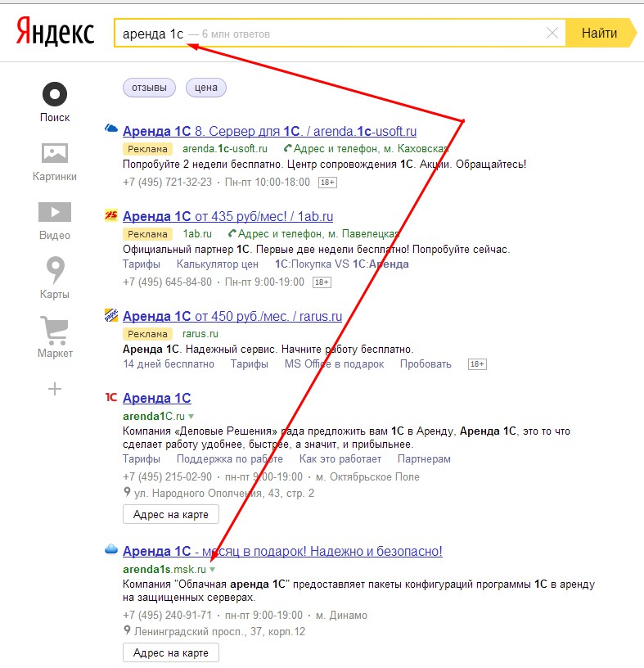This screenshot has width=644, height=668.
Task: Click Адрес и телефон, м. Павелецкая link
Action: (x=318, y=233)
